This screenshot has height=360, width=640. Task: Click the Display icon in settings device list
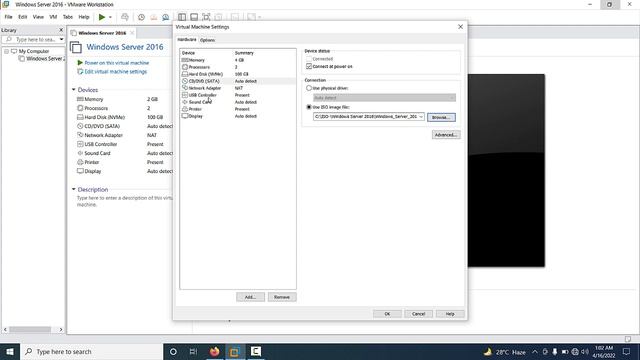tap(184, 116)
